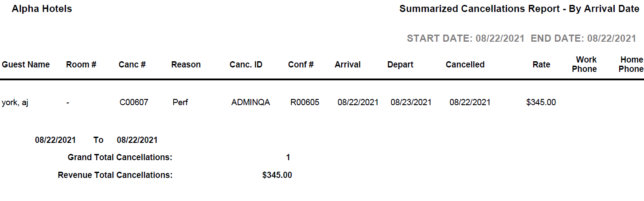This screenshot has height=201, width=644.
Task: Click the ADMINQA cancellation ID
Action: [250, 102]
